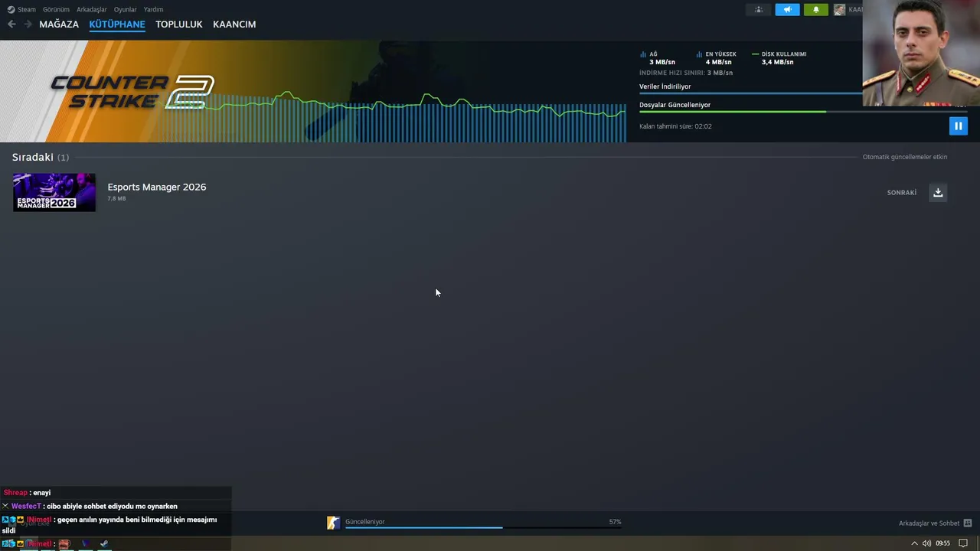The image size is (980, 551).
Task: Click the Otomatik güncellemeler etkin text
Action: [905, 157]
